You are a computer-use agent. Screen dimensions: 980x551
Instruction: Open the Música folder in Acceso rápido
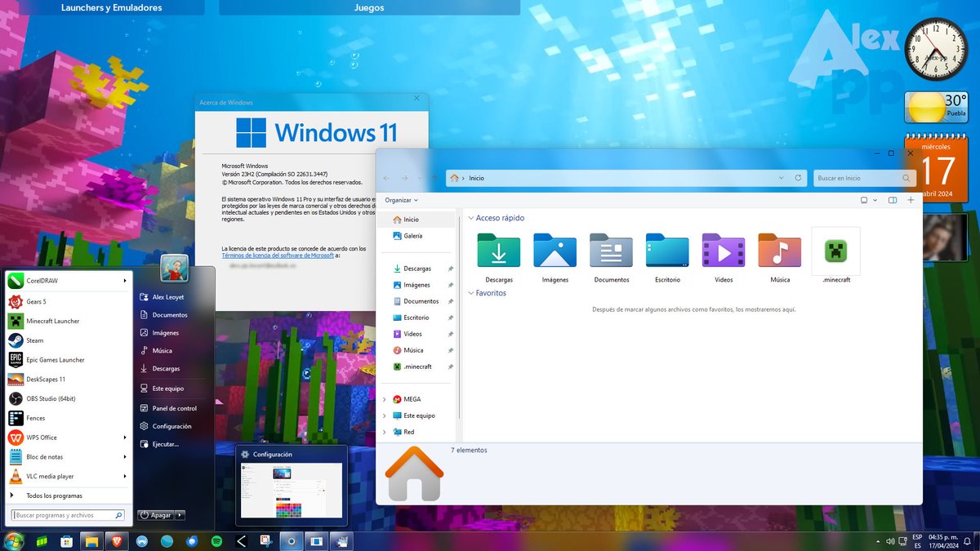(780, 258)
